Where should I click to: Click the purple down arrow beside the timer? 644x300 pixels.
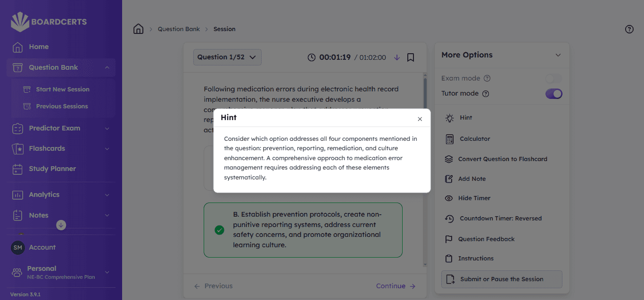tap(396, 57)
